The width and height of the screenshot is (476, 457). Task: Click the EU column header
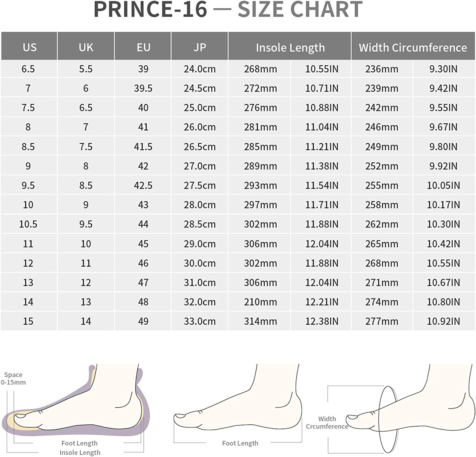coord(143,47)
